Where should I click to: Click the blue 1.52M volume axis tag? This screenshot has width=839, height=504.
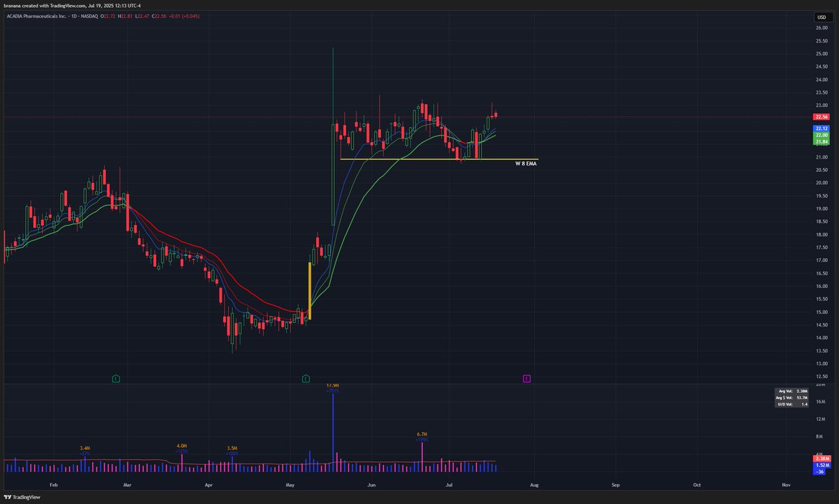(x=822, y=465)
